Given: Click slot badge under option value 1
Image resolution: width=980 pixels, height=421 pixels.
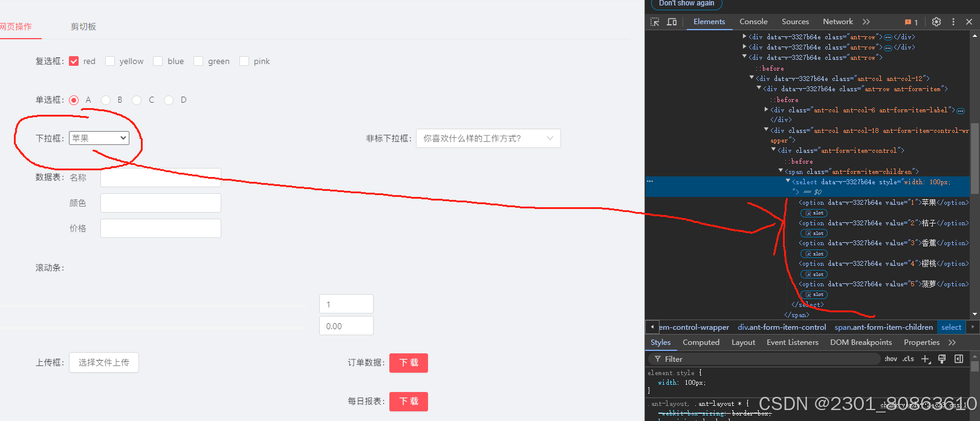Looking at the screenshot, I should click(814, 213).
